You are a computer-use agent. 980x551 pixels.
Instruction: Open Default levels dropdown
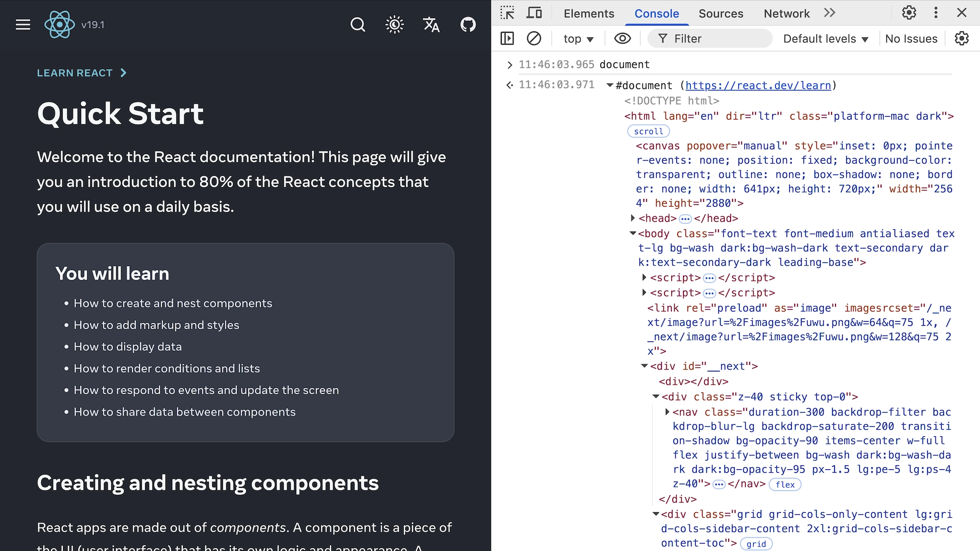coord(826,39)
